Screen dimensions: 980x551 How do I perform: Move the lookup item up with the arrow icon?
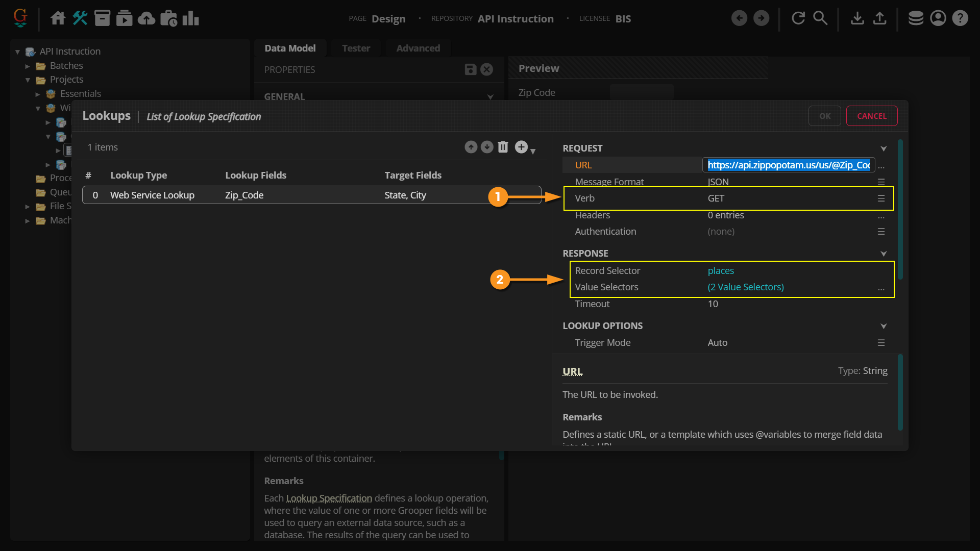pyautogui.click(x=471, y=147)
